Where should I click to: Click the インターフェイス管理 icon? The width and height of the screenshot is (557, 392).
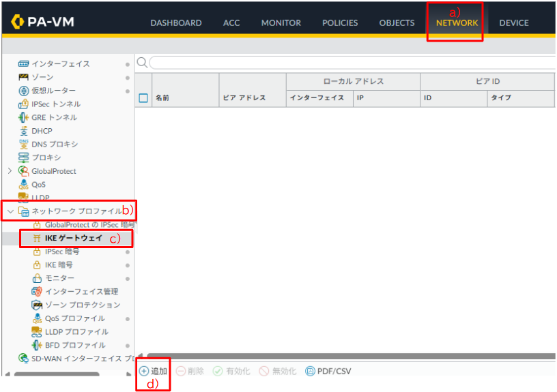click(x=37, y=292)
